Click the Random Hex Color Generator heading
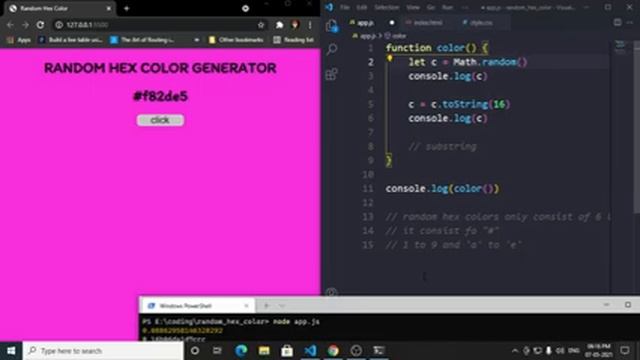Screen dimensions: 640x360 tap(160, 68)
